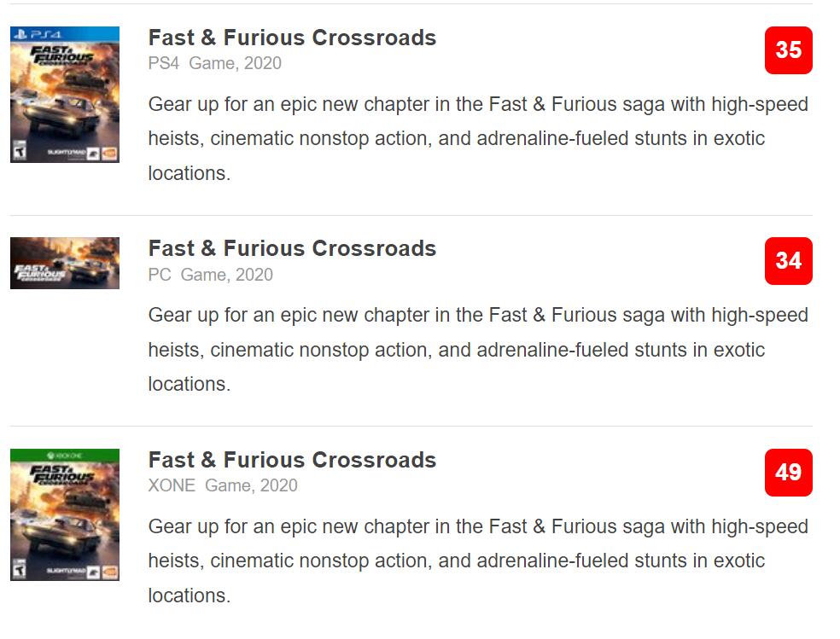Click the red score badge showing 35
Image resolution: width=840 pixels, height=639 pixels.
click(788, 50)
